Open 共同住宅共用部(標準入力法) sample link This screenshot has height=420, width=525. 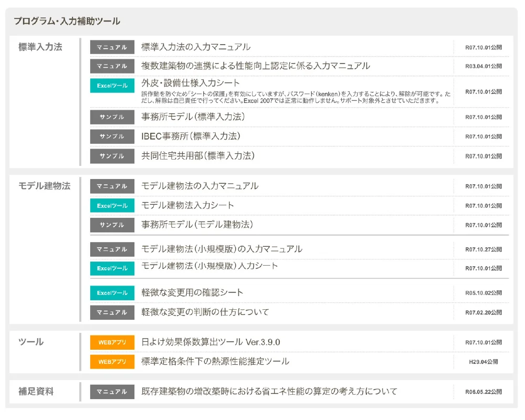pos(197,156)
